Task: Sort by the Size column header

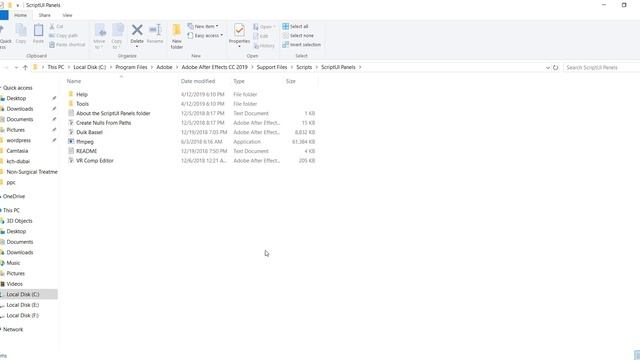Action: [x=291, y=81]
